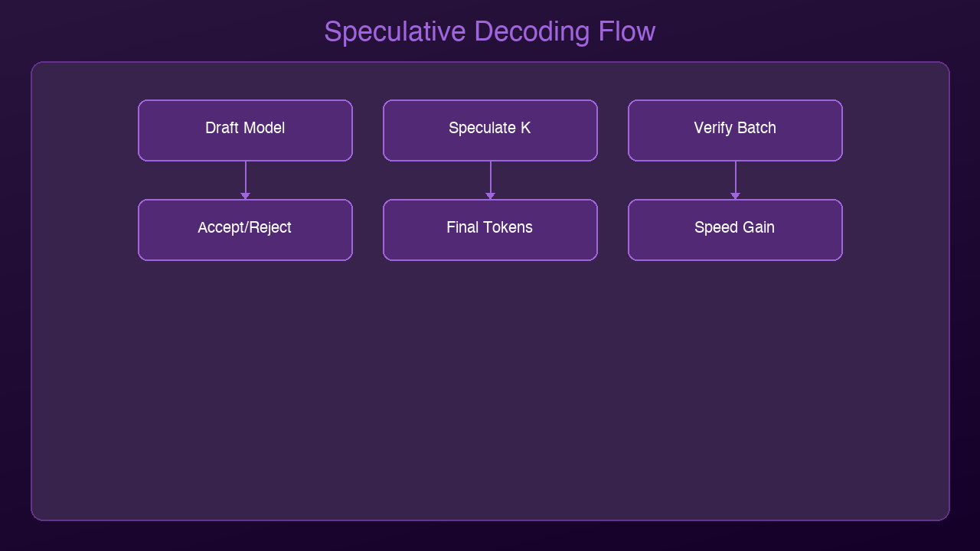Select the Final Tokens node

490,230
